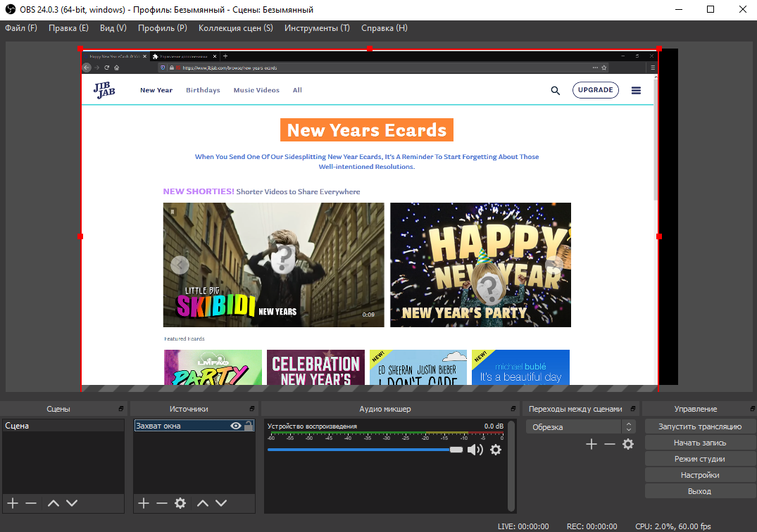Screen dimensions: 757x532
Task: Click Начать запись button
Action: click(700, 443)
